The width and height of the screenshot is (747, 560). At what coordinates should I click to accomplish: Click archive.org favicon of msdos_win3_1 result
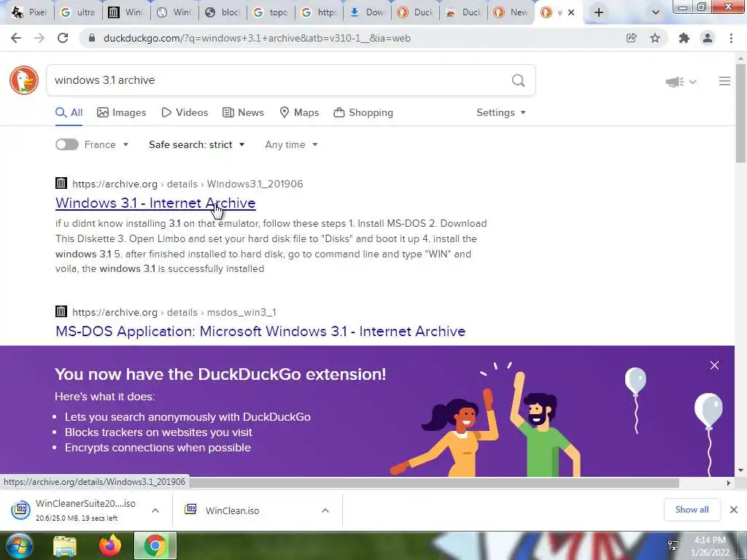[x=61, y=311]
